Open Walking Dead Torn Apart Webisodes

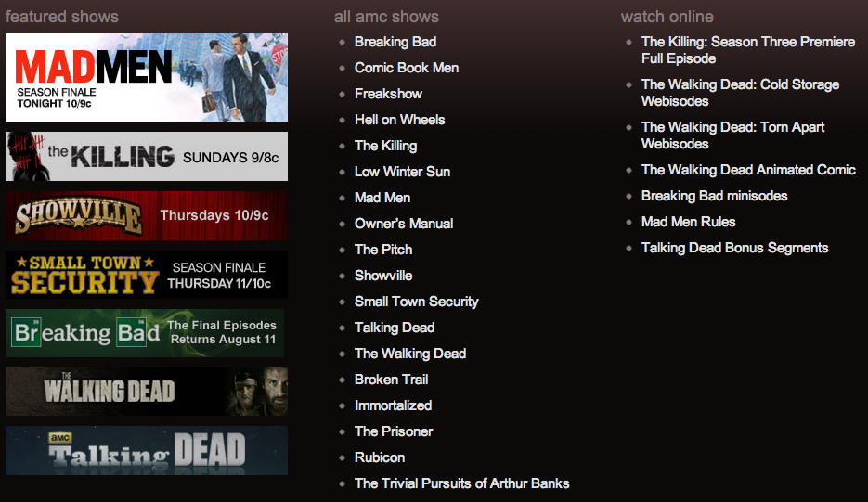[x=733, y=135]
